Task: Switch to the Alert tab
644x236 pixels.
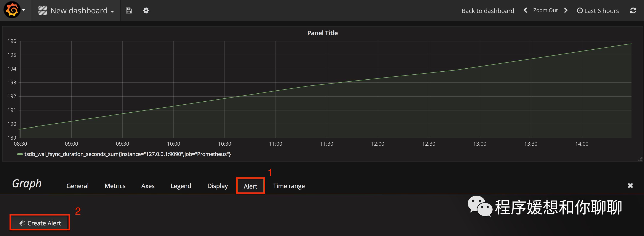Action: click(x=250, y=186)
